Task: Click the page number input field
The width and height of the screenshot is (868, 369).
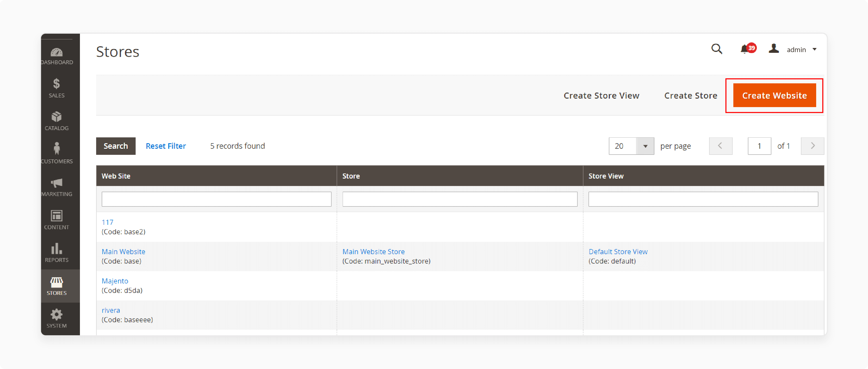Action: pos(759,146)
